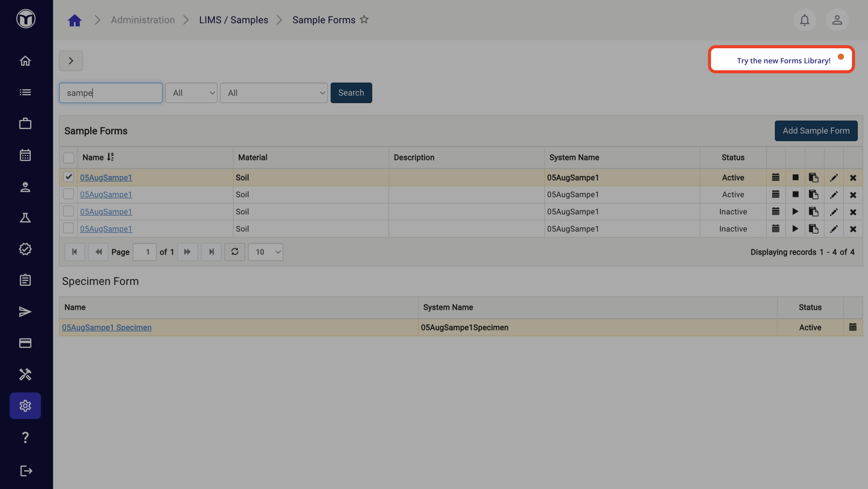868x489 pixels.
Task: Open the notifications bell icon
Action: (804, 20)
